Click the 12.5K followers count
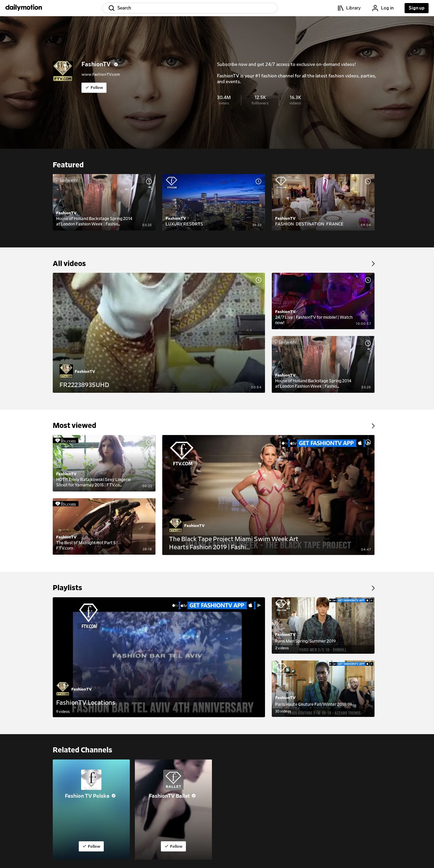This screenshot has width=434, height=868. [260, 100]
